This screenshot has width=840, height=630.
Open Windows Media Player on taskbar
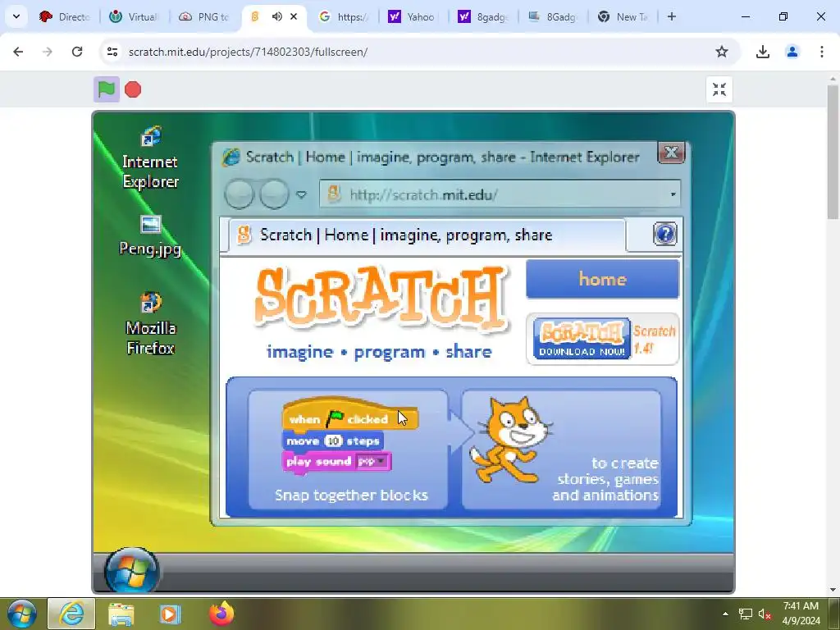(x=170, y=614)
